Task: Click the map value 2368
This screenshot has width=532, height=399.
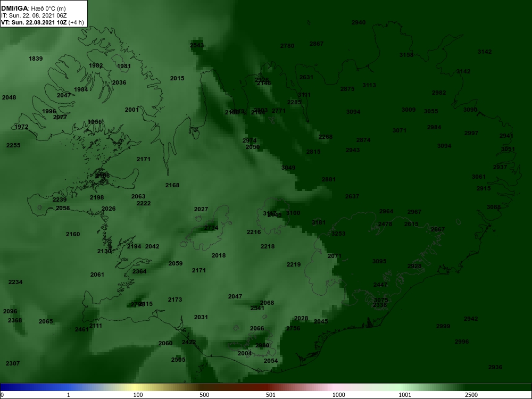Action: click(15, 320)
